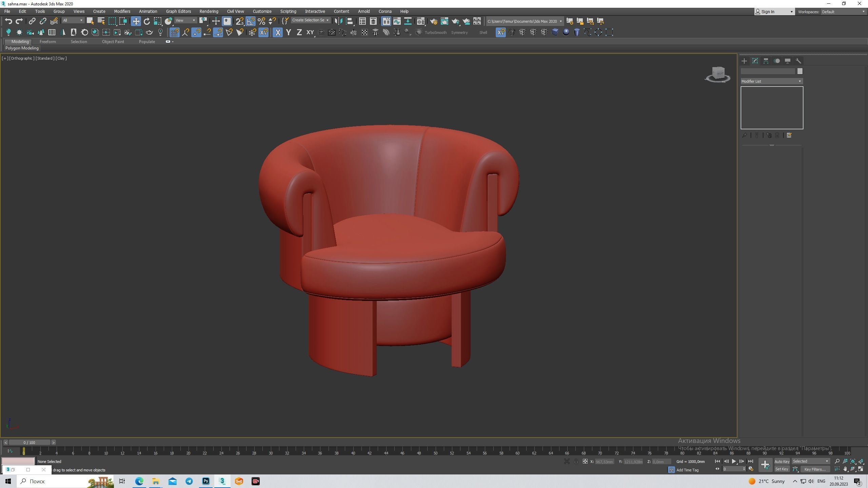Image resolution: width=868 pixels, height=488 pixels.
Task: Click the Align tool icon
Action: click(349, 21)
